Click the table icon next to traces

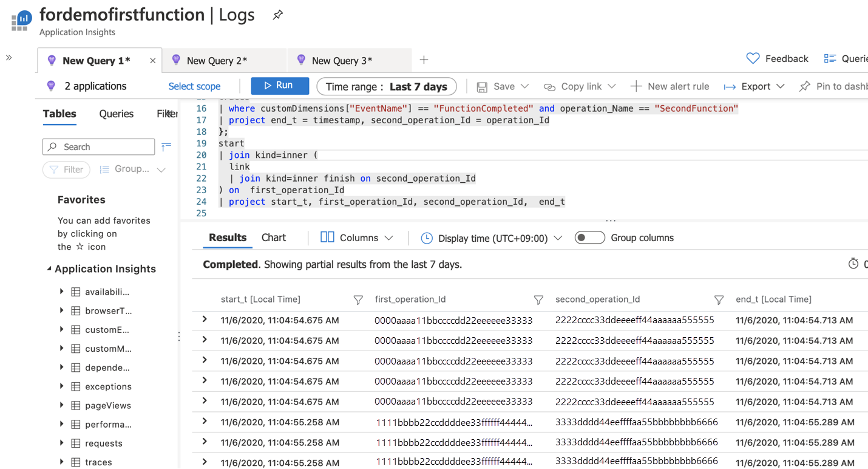[76, 462]
